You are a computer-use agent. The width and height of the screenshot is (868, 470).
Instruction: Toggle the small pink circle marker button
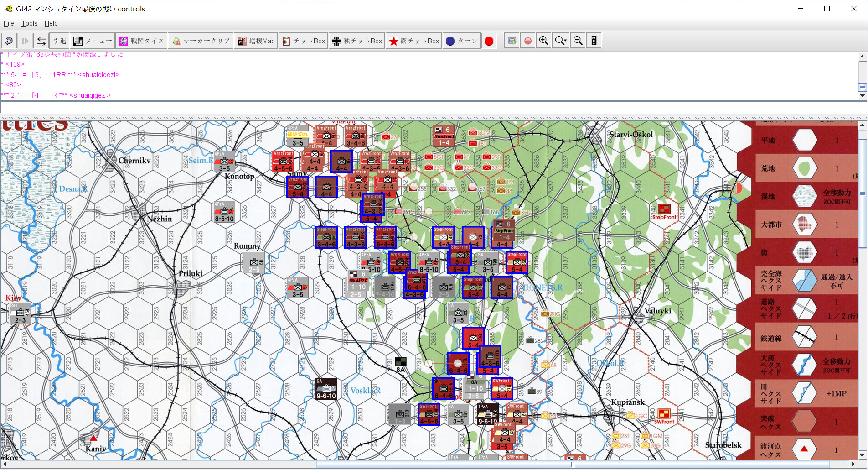coord(527,41)
